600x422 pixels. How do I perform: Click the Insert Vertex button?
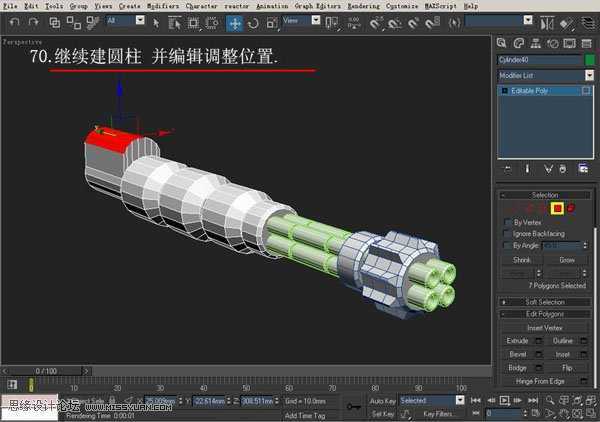(x=545, y=328)
